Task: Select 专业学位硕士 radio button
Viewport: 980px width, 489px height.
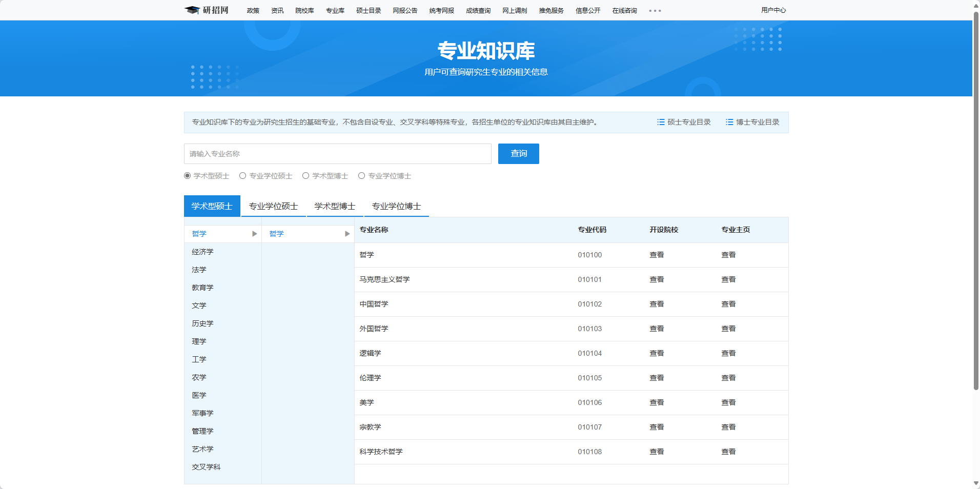Action: coord(243,176)
